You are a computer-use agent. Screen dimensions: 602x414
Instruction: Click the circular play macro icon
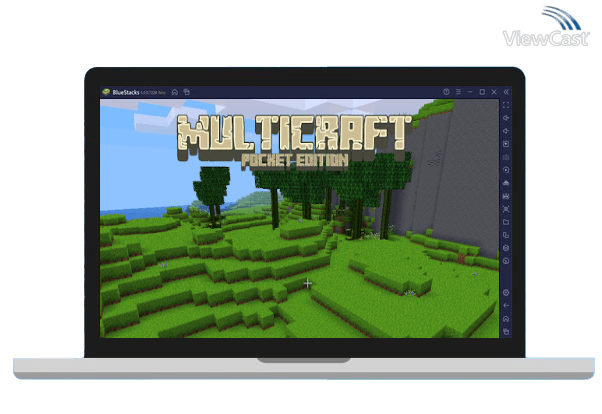tap(506, 170)
